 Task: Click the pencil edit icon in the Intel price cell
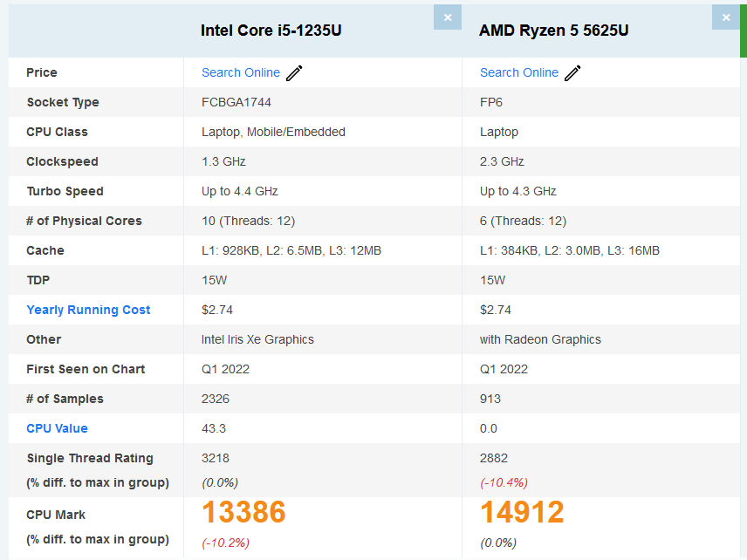[294, 73]
